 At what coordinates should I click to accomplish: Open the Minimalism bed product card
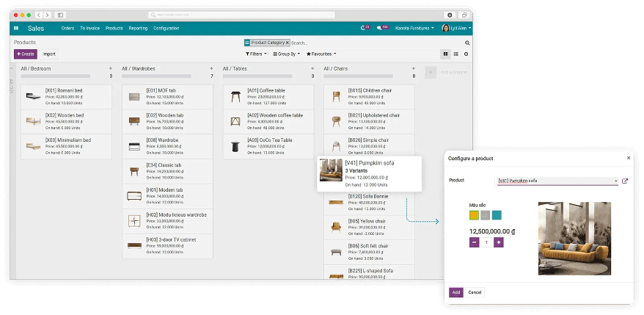click(x=66, y=146)
